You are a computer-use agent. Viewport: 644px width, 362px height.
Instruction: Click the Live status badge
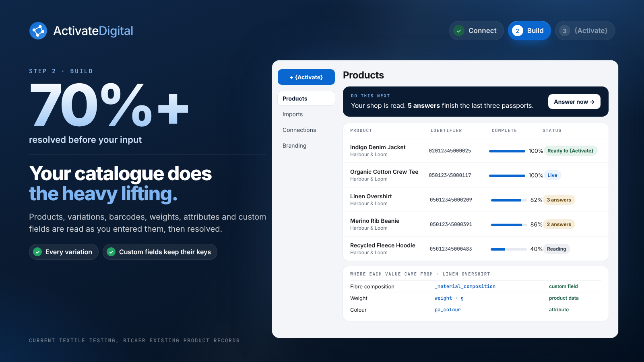(552, 175)
